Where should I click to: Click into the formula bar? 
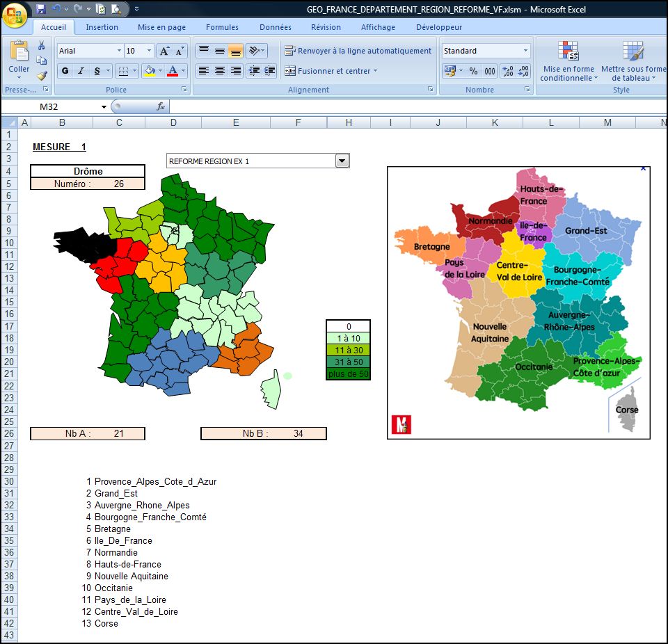point(417,106)
